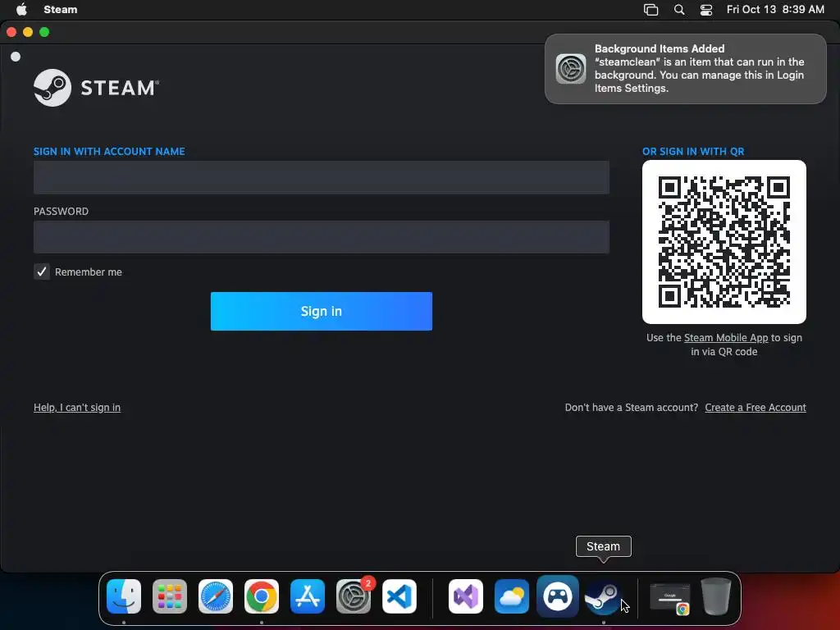
Task: Click the Steam icon in the dock
Action: 603,596
